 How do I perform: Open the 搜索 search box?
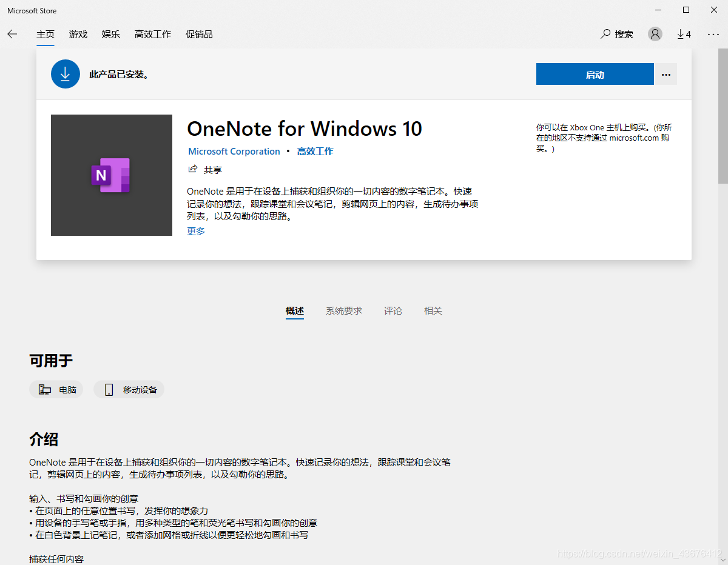pyautogui.click(x=617, y=34)
